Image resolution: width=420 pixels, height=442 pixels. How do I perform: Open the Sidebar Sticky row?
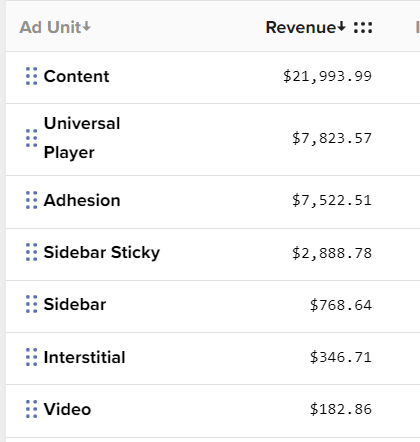213,255
